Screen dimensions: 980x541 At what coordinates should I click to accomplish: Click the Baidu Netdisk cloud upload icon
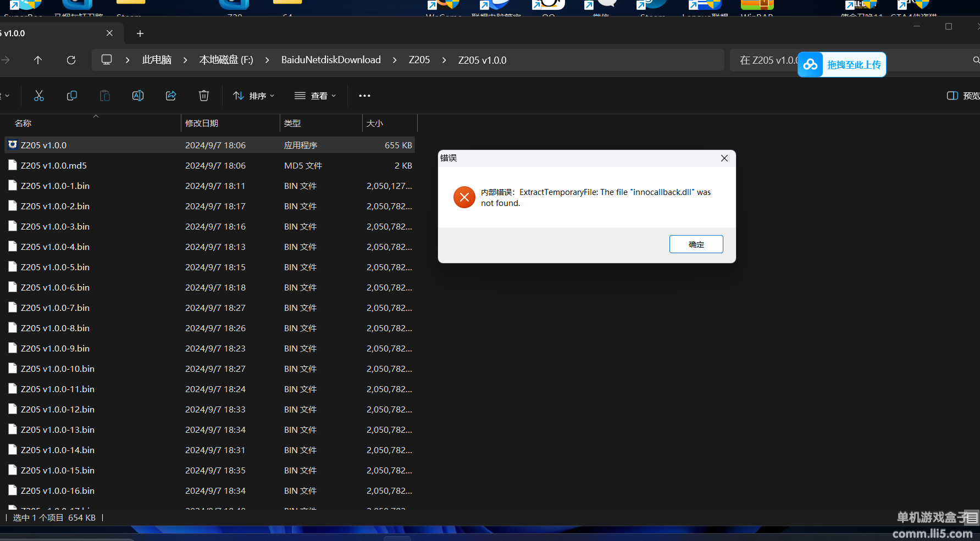pos(810,65)
